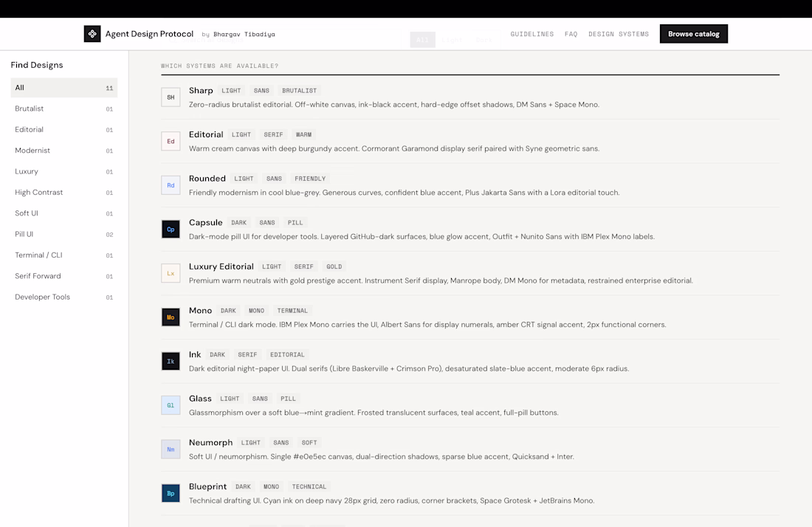Filter designs by Soft UI

(63, 213)
